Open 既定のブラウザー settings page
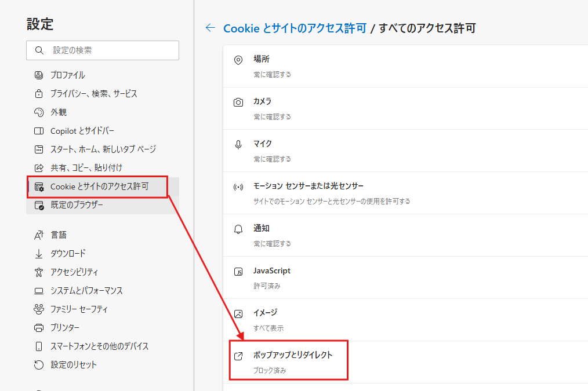The image size is (588, 391). 103,205
